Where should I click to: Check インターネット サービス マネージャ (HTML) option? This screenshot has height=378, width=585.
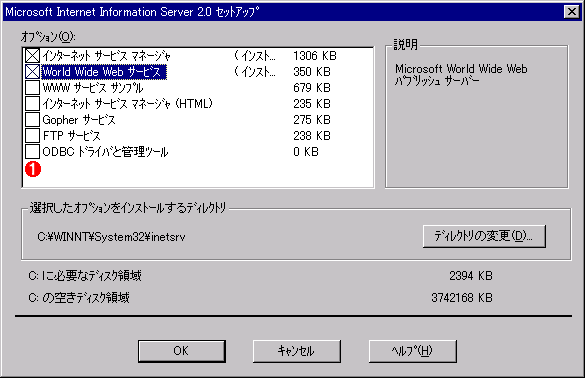point(32,104)
